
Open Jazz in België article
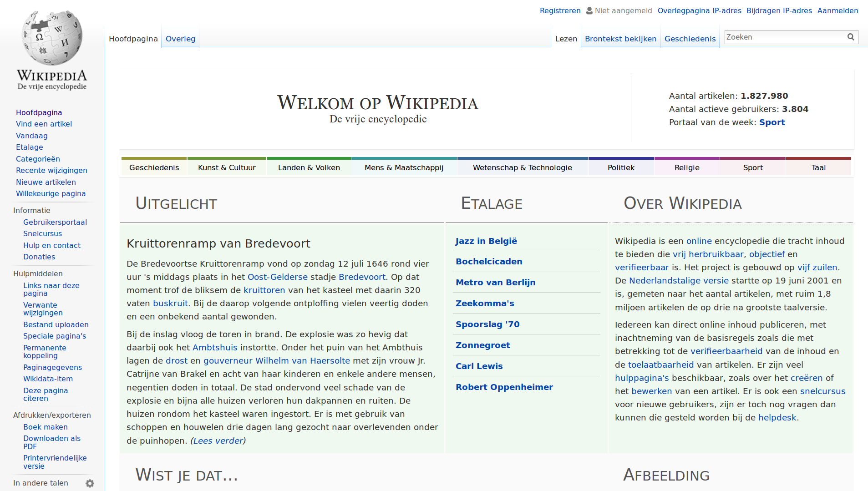[x=486, y=241]
